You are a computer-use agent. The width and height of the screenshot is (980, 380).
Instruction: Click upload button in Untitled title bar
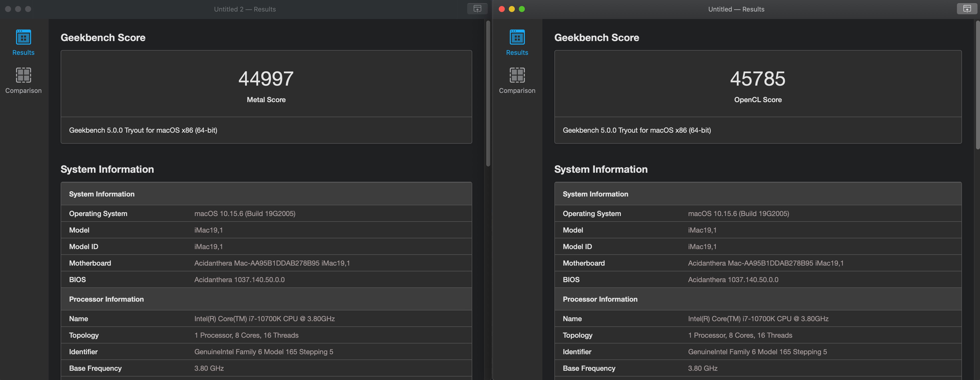tap(967, 9)
